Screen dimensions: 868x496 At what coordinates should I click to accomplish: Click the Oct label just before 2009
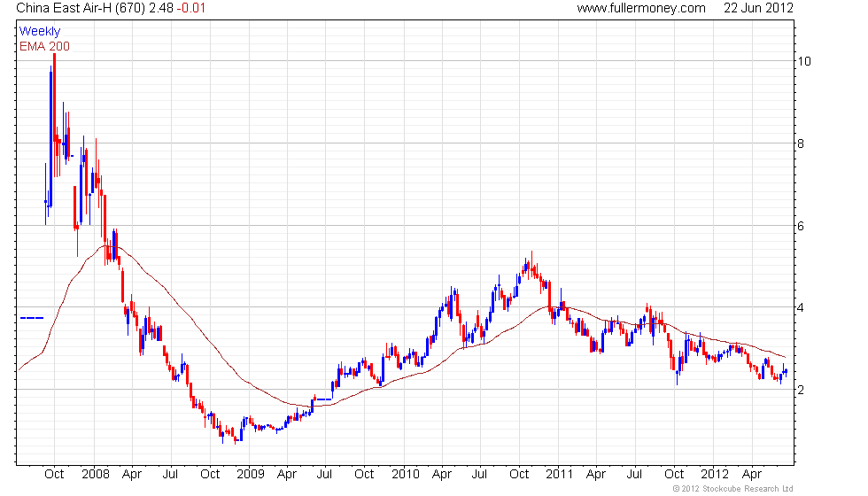(x=210, y=475)
